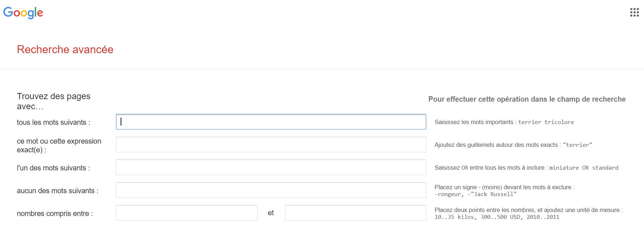Focus the 'tous les mots suivants' field
This screenshot has width=644, height=229.
point(271,122)
